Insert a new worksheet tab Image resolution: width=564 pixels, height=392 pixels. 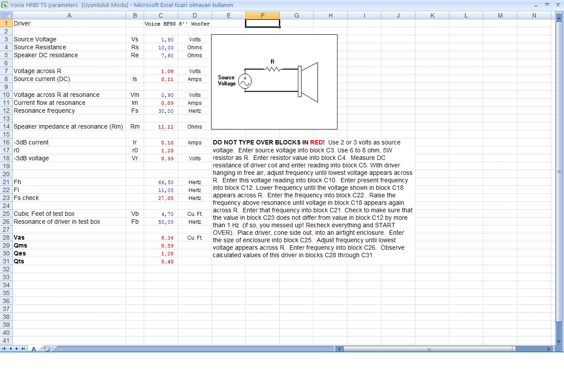46,349
